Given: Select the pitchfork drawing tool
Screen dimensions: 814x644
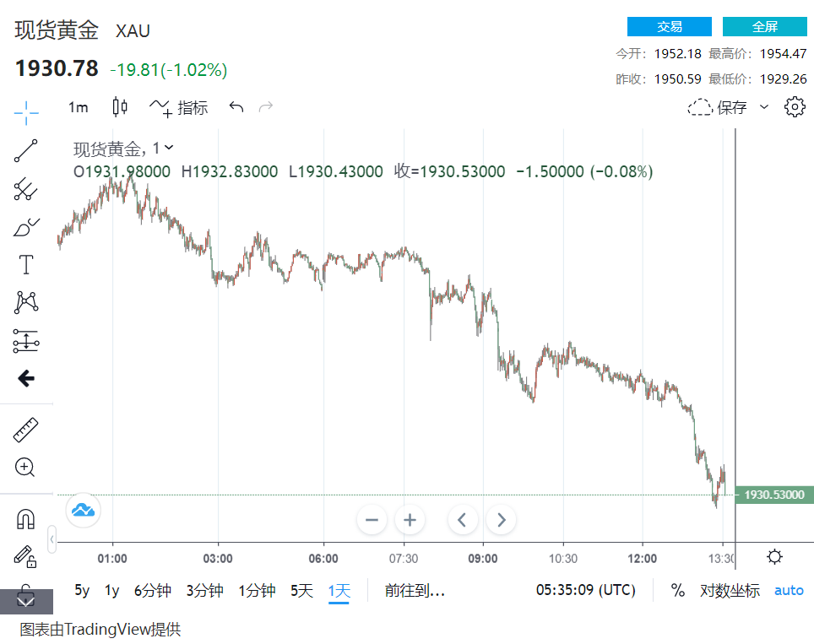Looking at the screenshot, I should click(x=26, y=189).
